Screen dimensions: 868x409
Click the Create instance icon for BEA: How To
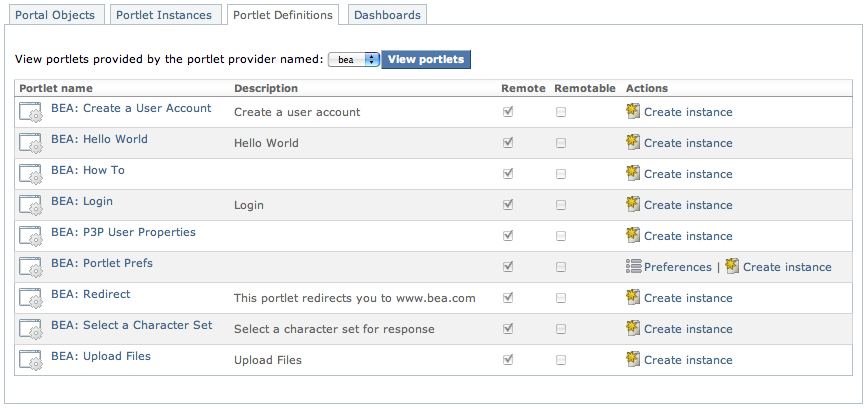pyautogui.click(x=633, y=173)
